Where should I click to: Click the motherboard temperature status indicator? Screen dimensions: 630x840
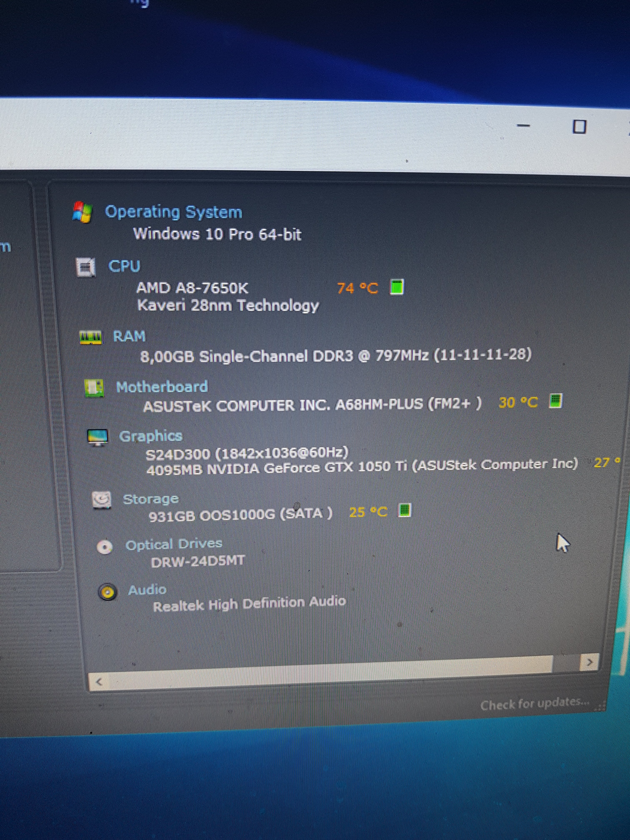[556, 401]
